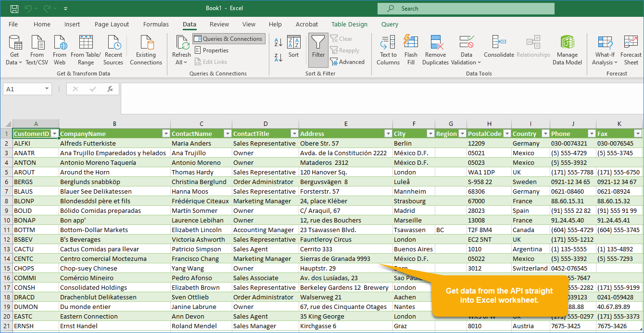Screen dimensions: 644x333
Task: Toggle the Queries & Connections pane
Action: point(229,39)
